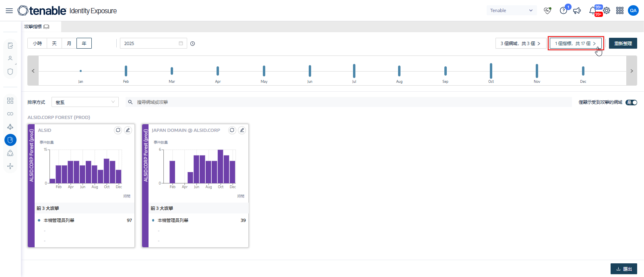Expand the 3 個網域 domain selector
This screenshot has height=277, width=644.
coord(520,43)
